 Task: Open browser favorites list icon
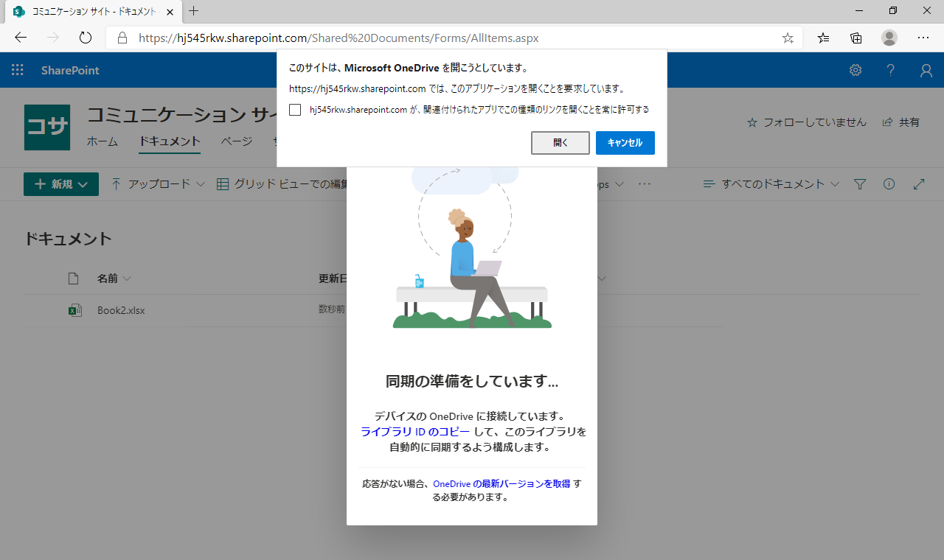[824, 38]
